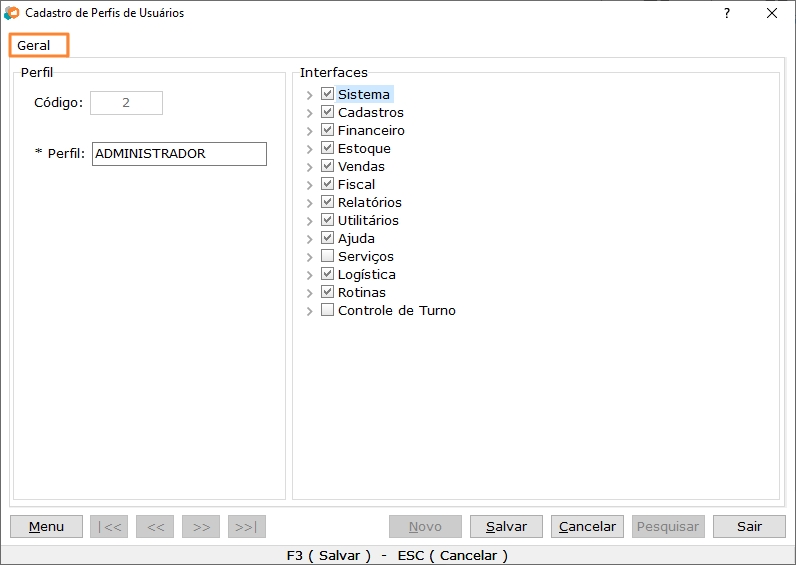Disable the Financeiro interface checkbox
Screen dimensions: 796x565
point(327,130)
